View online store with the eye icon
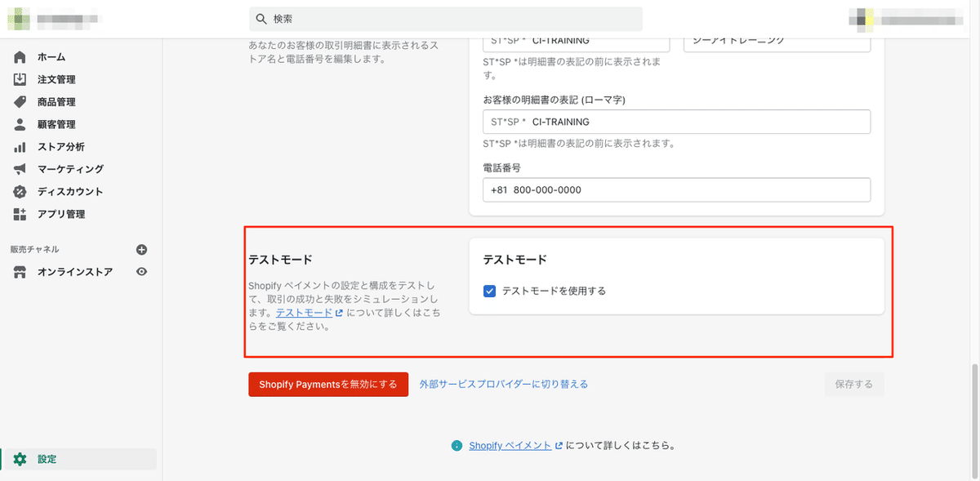This screenshot has width=980, height=481. pos(141,272)
